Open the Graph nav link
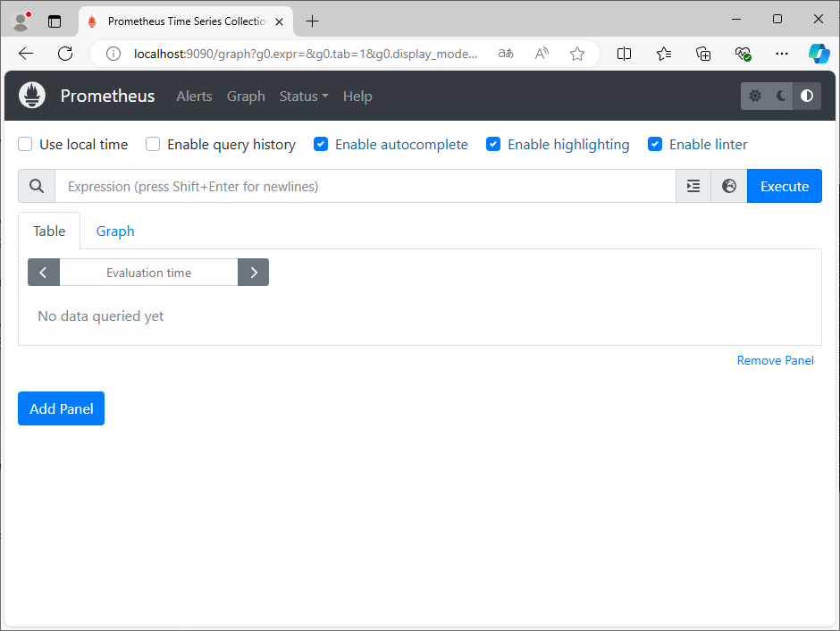Screen dimensions: 840x631 [x=246, y=97]
